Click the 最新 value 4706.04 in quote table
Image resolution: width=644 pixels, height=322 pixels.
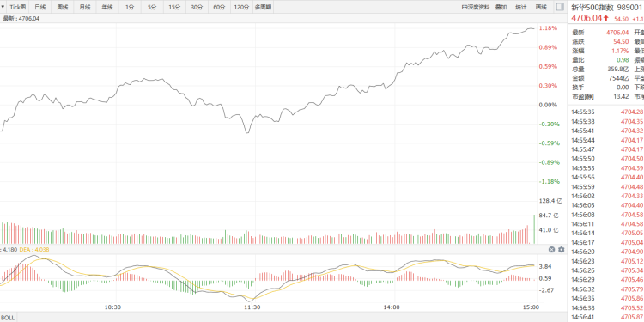click(617, 33)
